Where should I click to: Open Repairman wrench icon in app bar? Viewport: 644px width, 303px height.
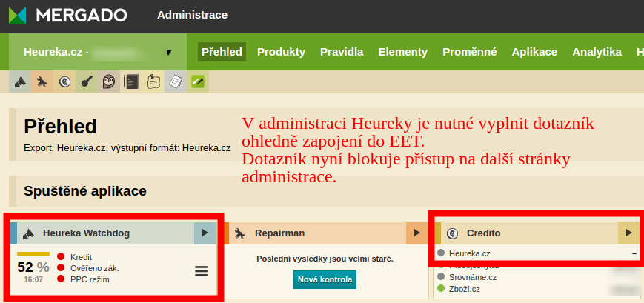[42, 81]
